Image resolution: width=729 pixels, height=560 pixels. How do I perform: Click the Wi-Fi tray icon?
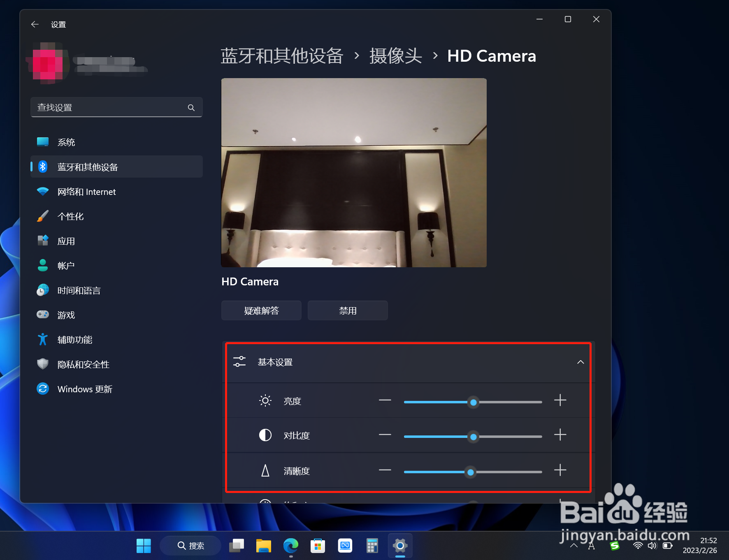[638, 546]
